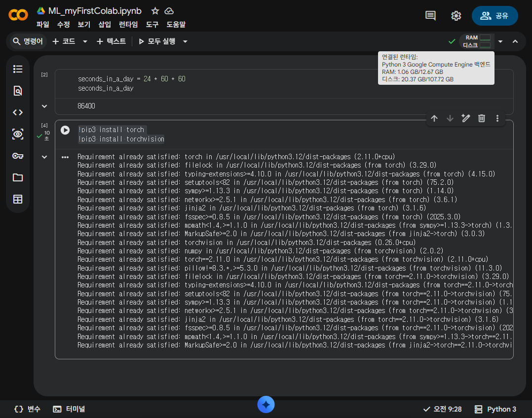Click the 공유 share button
This screenshot has height=418, width=532.
pos(494,16)
